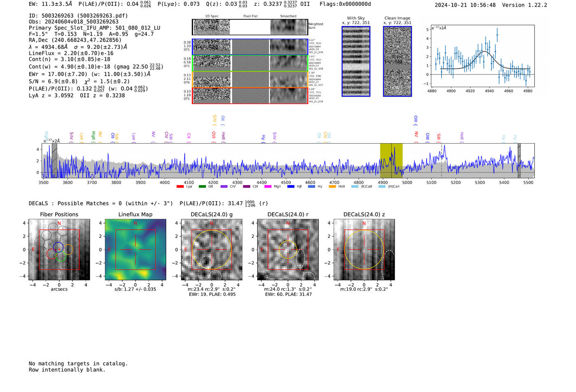Open the DECaLS(24.0) z image

[x=364, y=250]
